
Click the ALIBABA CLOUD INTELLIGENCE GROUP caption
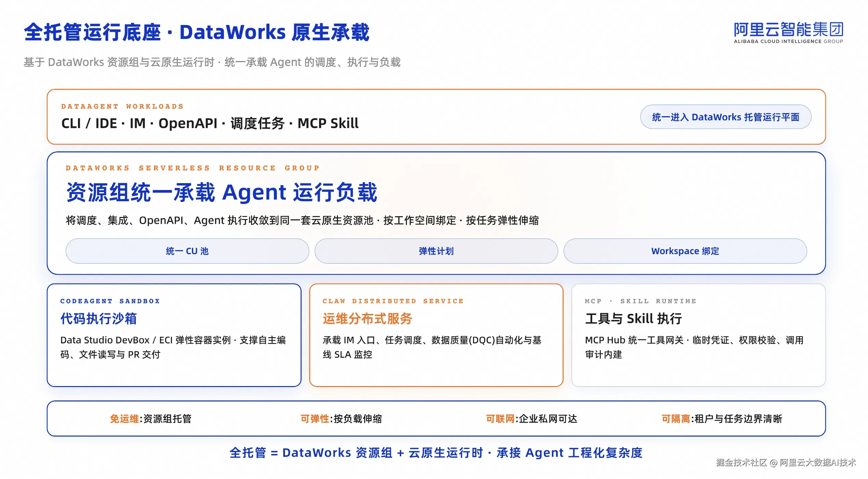(x=788, y=41)
